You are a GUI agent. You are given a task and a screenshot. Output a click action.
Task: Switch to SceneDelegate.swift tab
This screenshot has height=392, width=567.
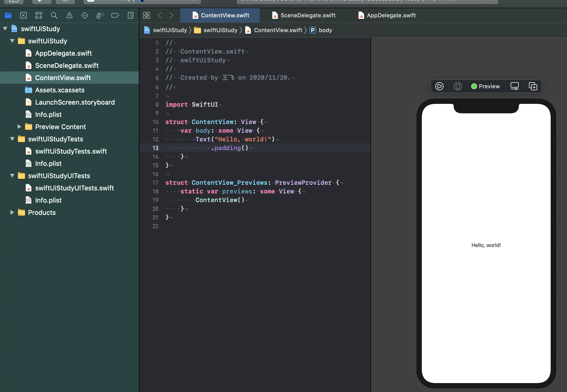(304, 15)
